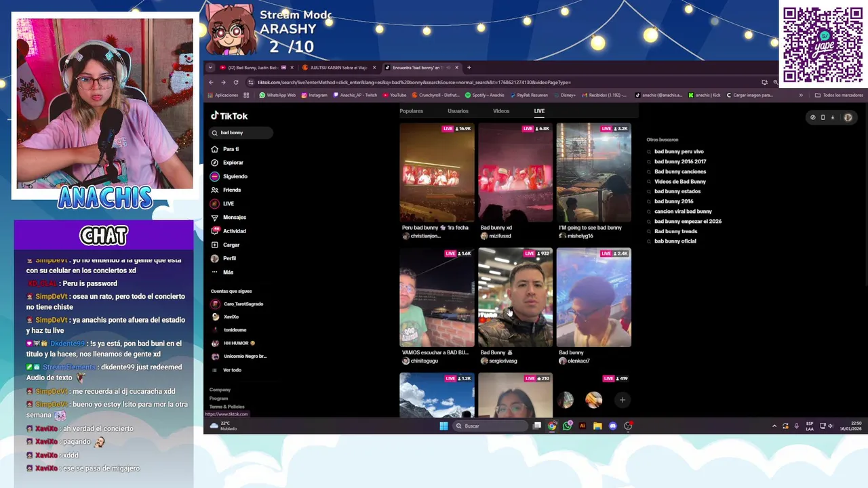This screenshot has width=868, height=488.
Task: Go back in browser
Action: point(211,83)
